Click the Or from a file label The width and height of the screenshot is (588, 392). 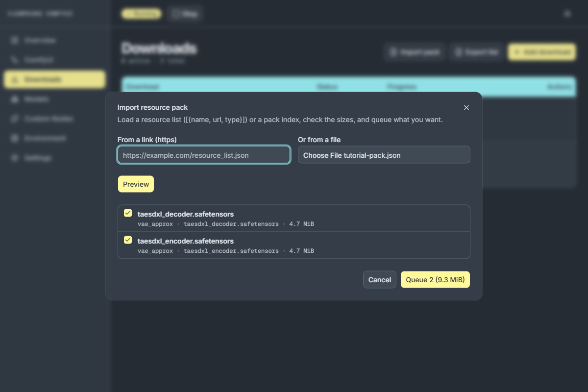coord(319,140)
